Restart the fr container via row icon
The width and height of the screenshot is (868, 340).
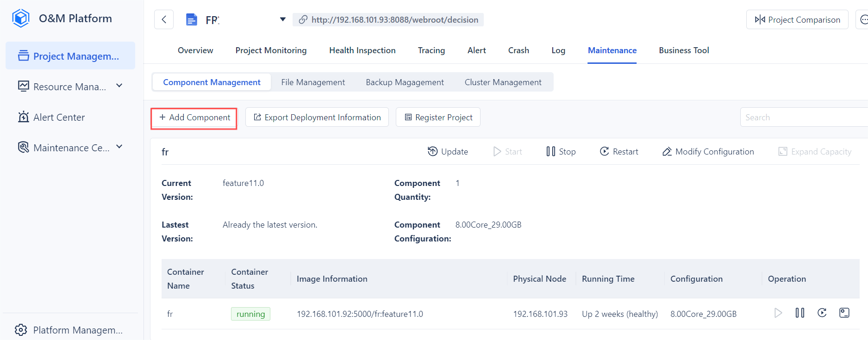pyautogui.click(x=822, y=313)
